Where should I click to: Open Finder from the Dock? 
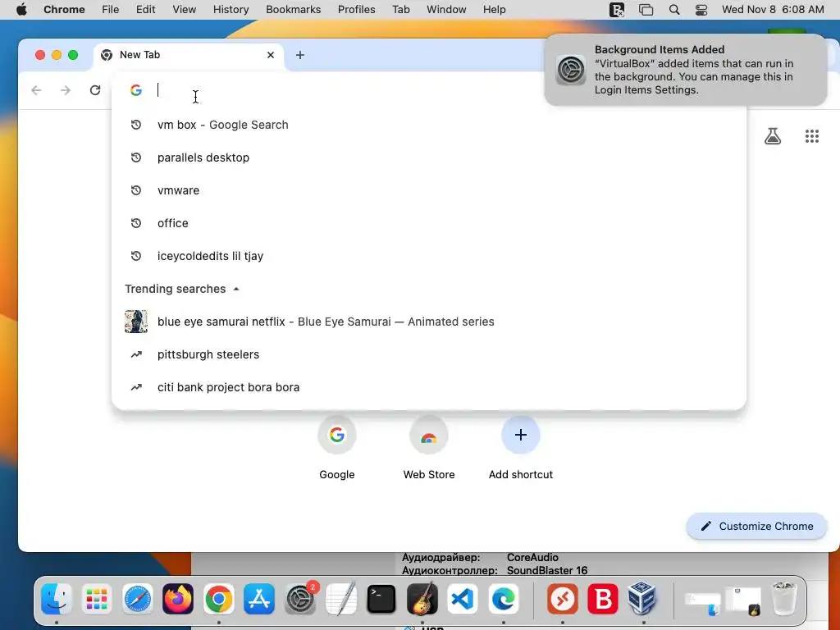57,598
